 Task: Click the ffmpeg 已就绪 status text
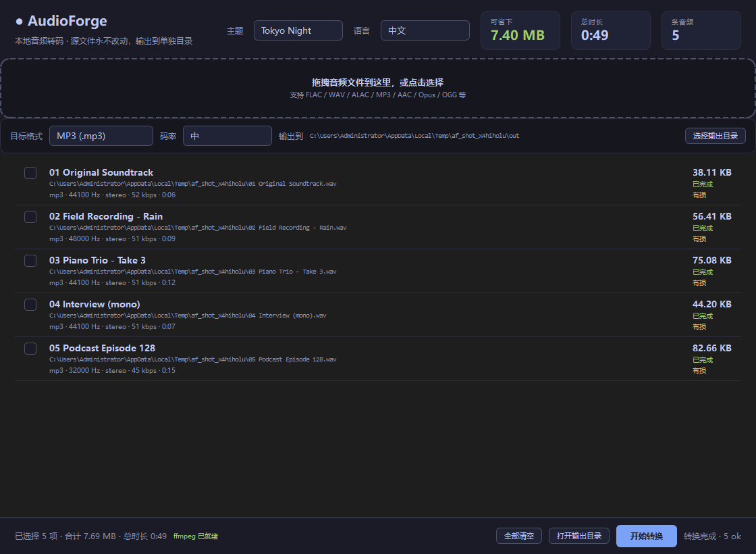(195, 536)
